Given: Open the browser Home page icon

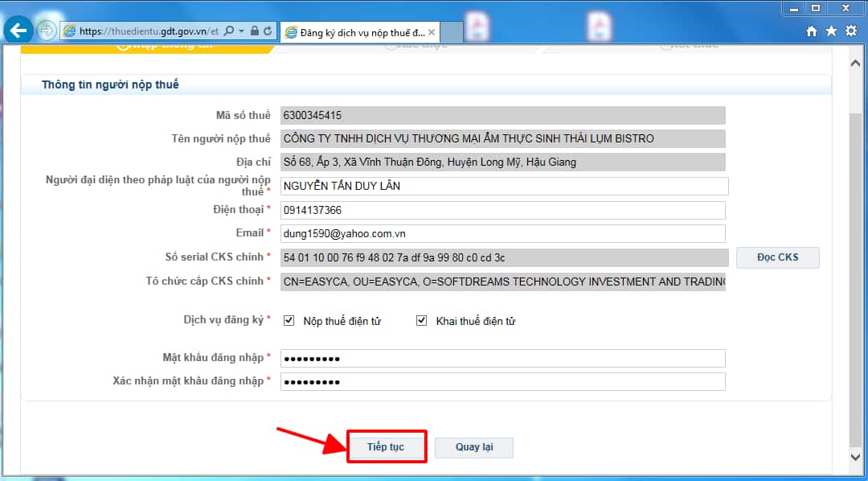Looking at the screenshot, I should click(812, 31).
